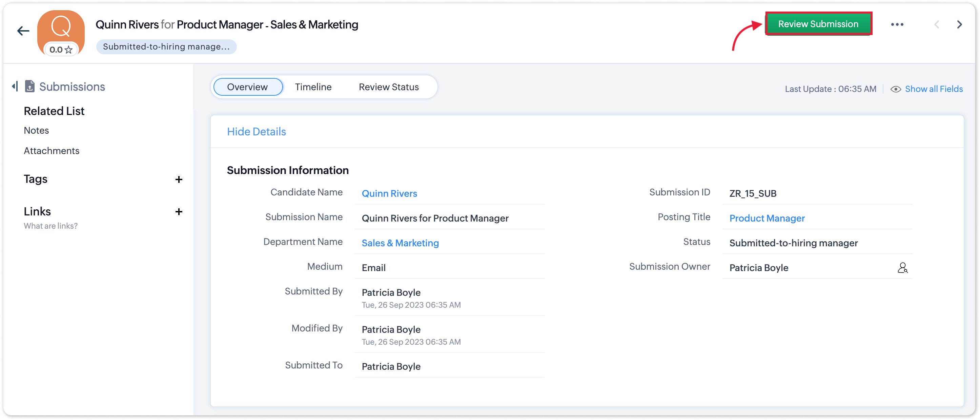Open Notes in Related List
This screenshot has width=980, height=420.
[36, 131]
